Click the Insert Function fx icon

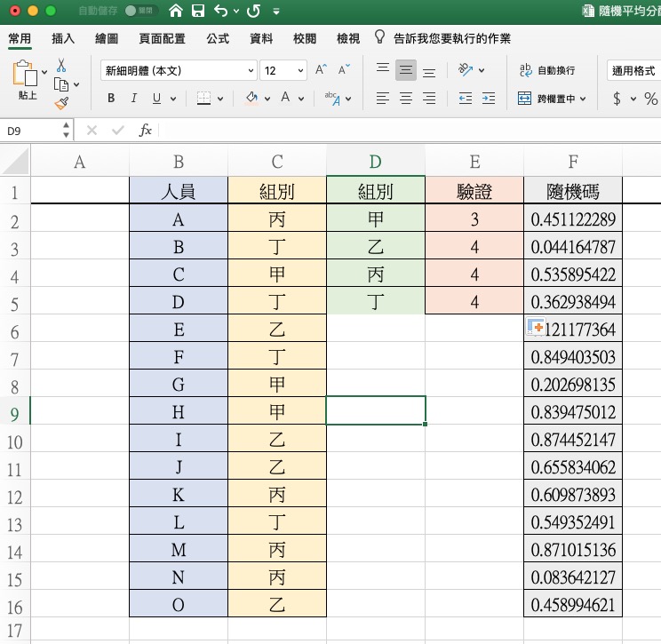[x=146, y=131]
